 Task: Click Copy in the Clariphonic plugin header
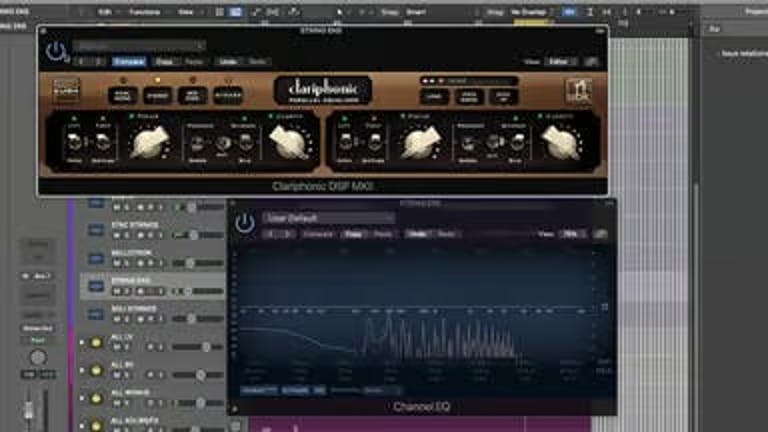(x=164, y=62)
